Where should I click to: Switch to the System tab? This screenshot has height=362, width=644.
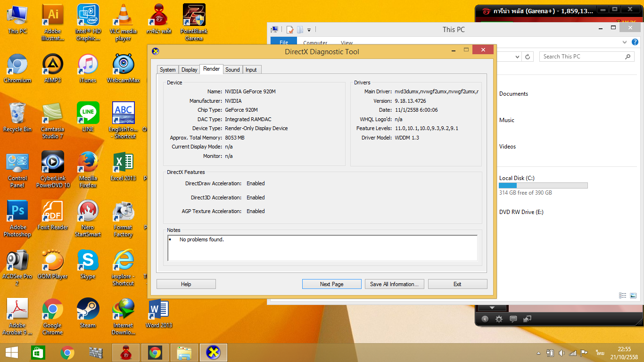(x=167, y=70)
